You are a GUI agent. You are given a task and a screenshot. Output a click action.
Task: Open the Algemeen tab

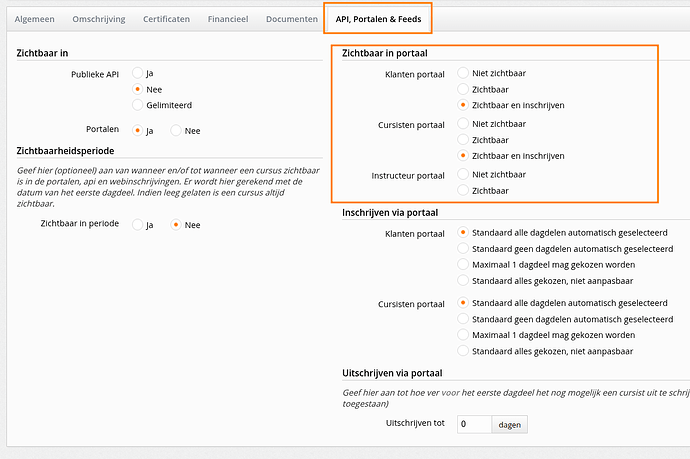[34, 19]
